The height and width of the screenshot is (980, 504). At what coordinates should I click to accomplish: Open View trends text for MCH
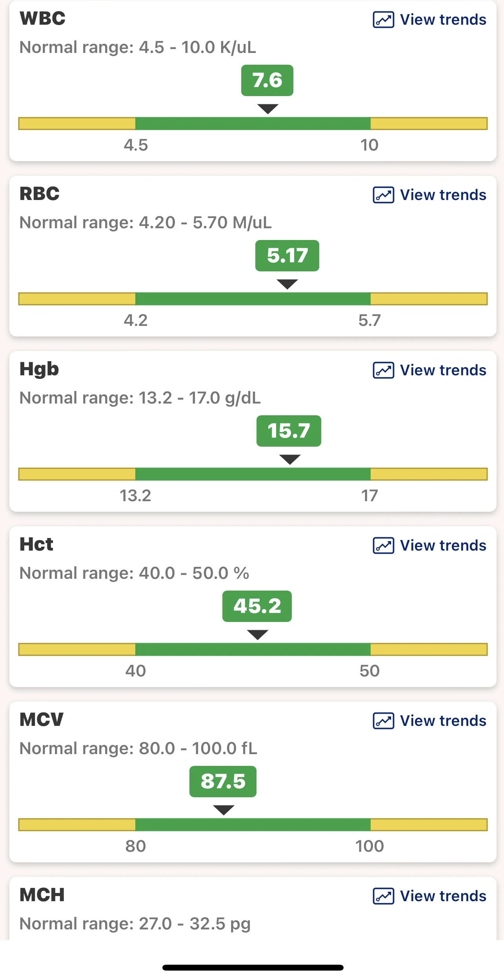tap(443, 896)
